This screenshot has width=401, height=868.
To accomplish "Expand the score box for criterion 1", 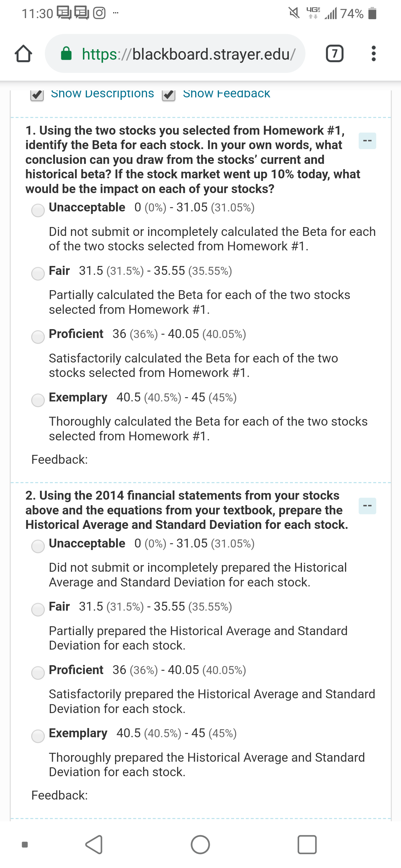I will [367, 141].
